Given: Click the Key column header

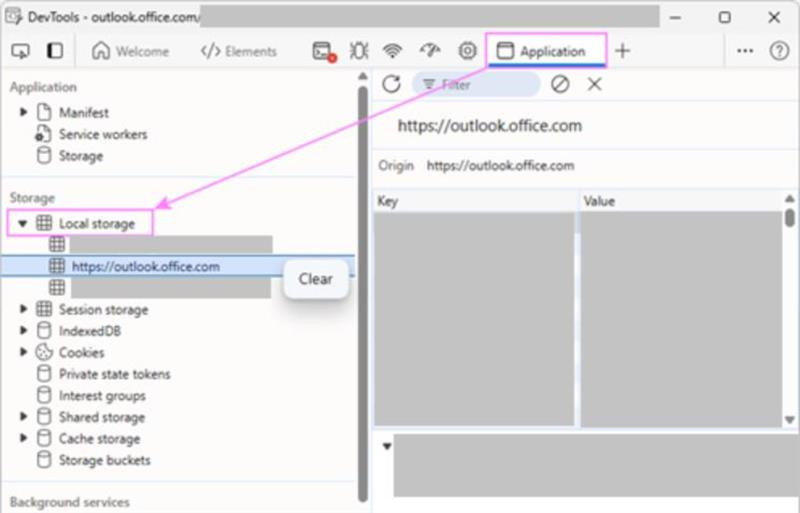Looking at the screenshot, I should click(476, 201).
